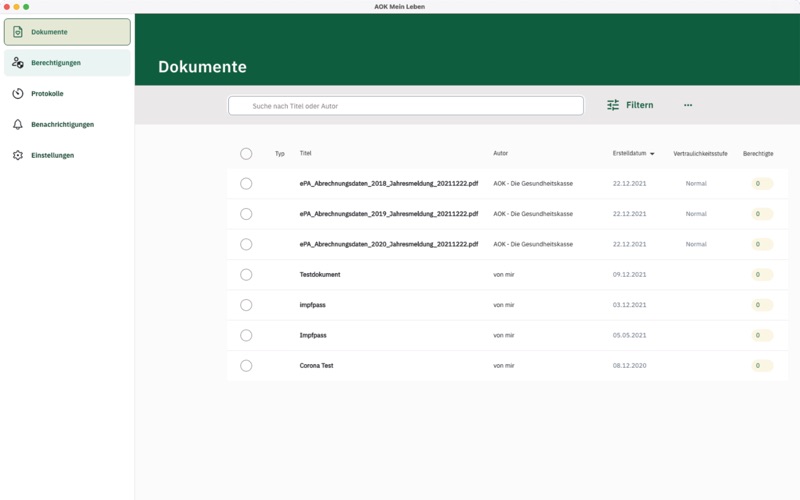Click Berechtigte count badge for Testdokument
The image size is (800, 500).
pos(762,274)
